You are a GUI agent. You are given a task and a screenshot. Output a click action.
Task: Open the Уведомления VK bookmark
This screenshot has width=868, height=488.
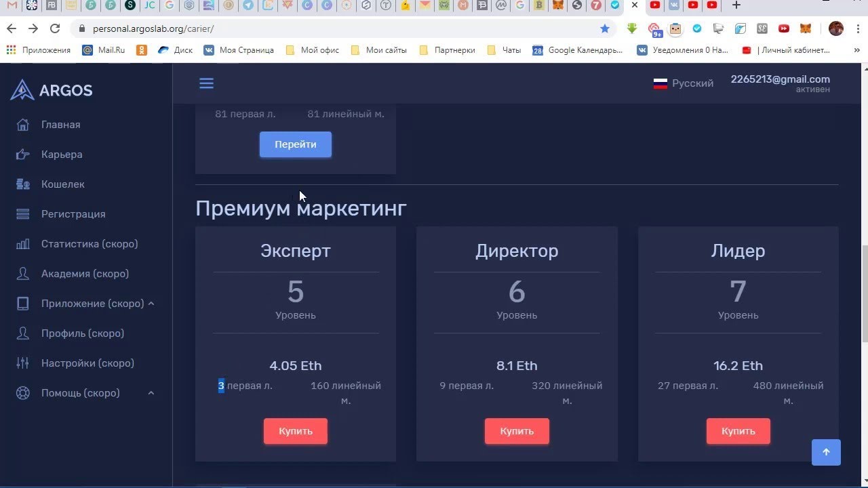(x=682, y=50)
